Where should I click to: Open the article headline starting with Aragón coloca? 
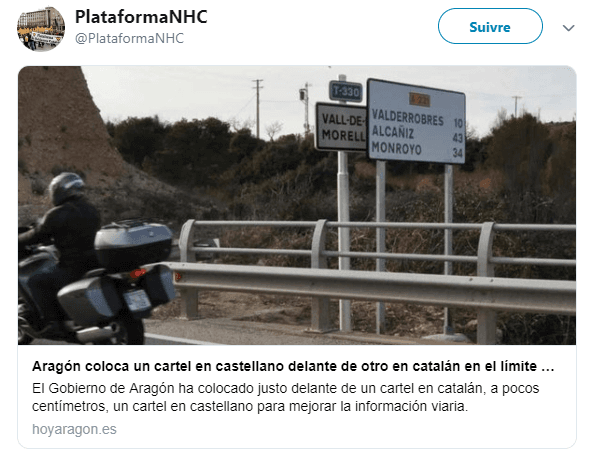click(x=293, y=366)
